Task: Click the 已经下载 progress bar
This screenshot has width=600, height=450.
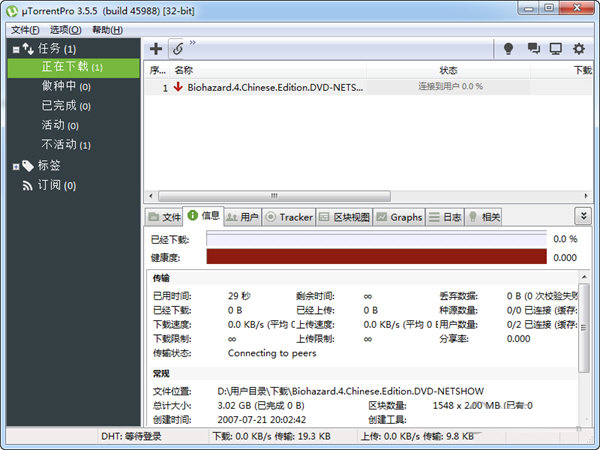Action: [376, 239]
